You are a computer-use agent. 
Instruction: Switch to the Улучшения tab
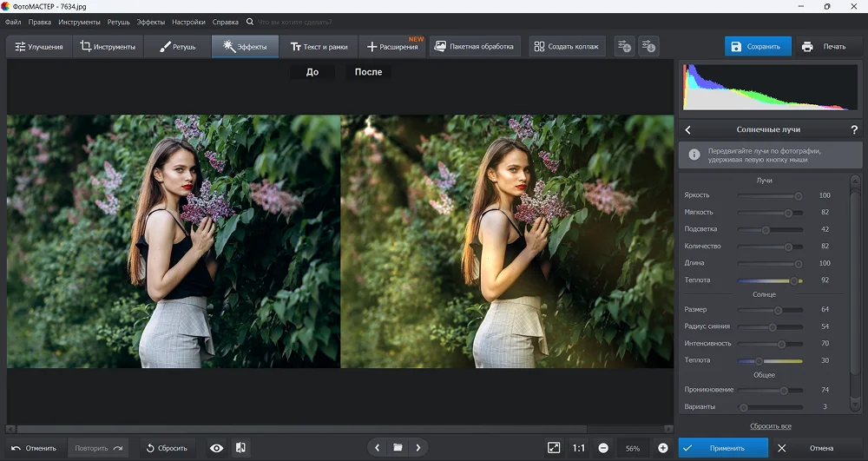click(x=39, y=47)
